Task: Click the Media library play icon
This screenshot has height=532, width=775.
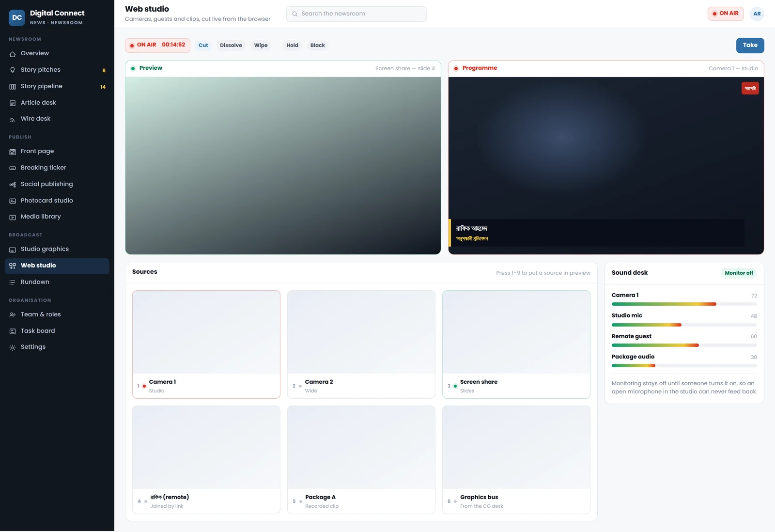Action: [13, 217]
